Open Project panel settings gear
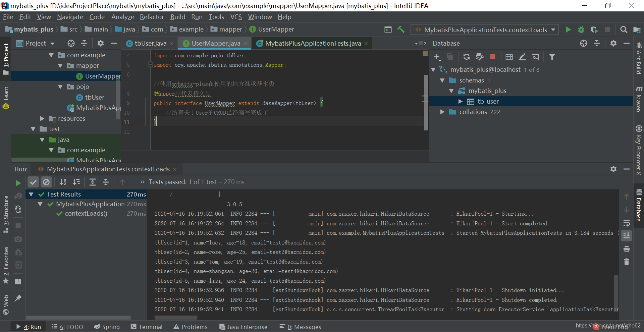 pos(100,43)
